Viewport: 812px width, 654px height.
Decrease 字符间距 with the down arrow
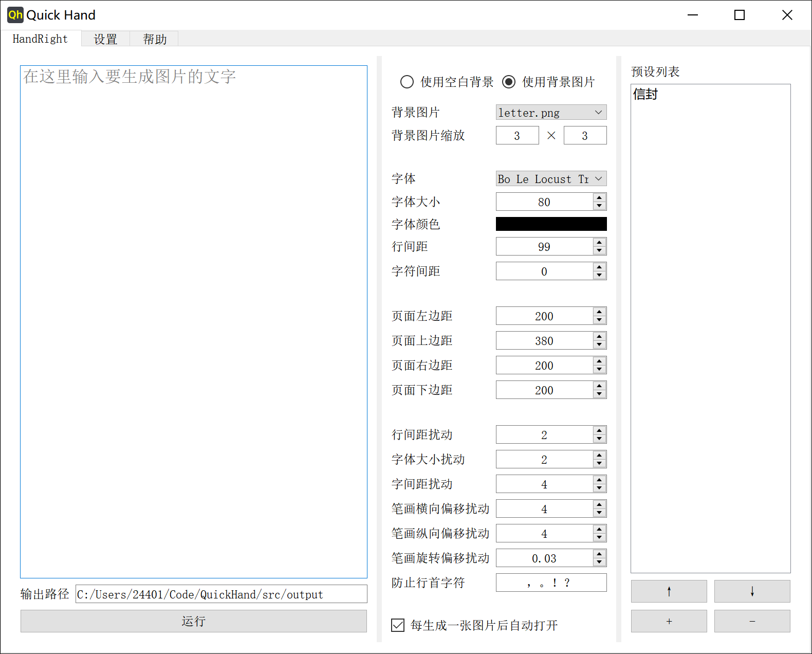click(600, 275)
